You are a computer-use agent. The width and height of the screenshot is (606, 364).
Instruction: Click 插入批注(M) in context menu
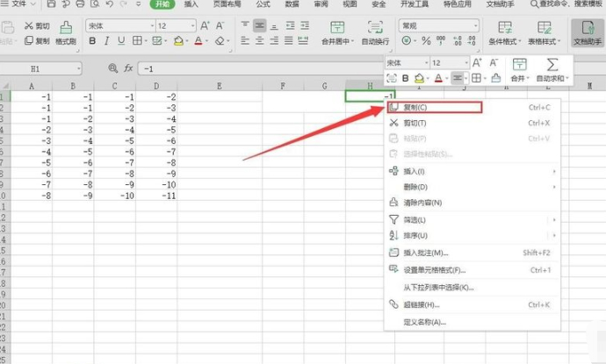click(x=473, y=253)
